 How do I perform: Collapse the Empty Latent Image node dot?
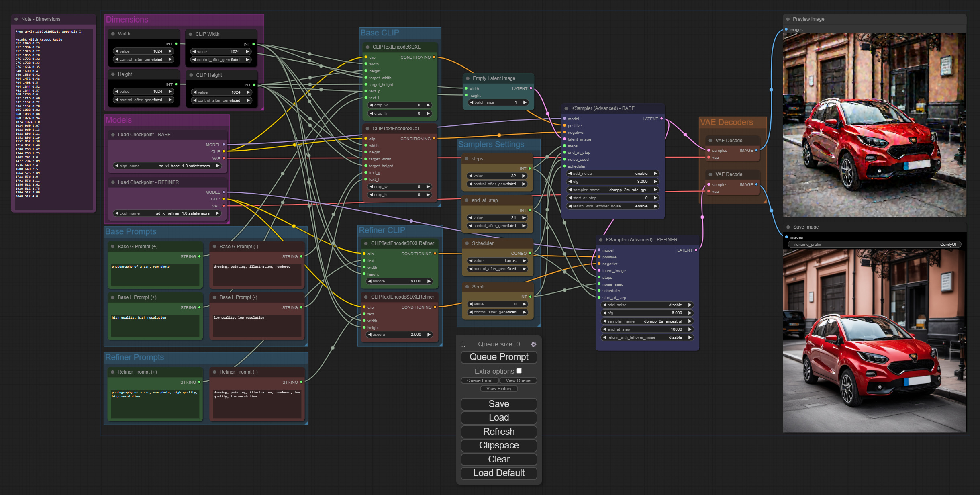coord(468,78)
